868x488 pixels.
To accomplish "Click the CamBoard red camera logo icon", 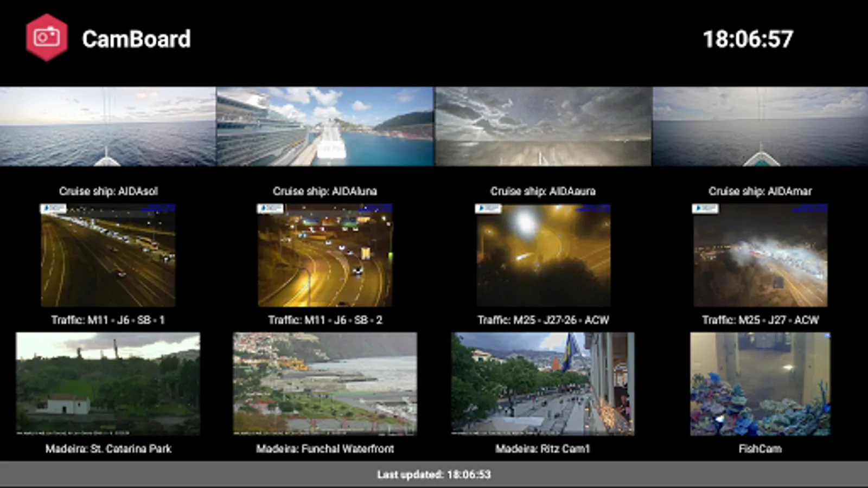I will [47, 37].
